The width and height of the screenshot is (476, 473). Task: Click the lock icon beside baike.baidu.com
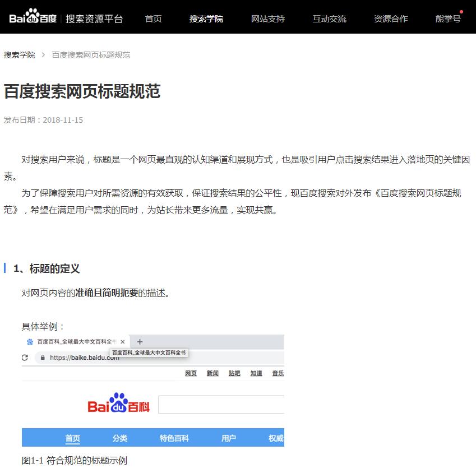tap(42, 358)
